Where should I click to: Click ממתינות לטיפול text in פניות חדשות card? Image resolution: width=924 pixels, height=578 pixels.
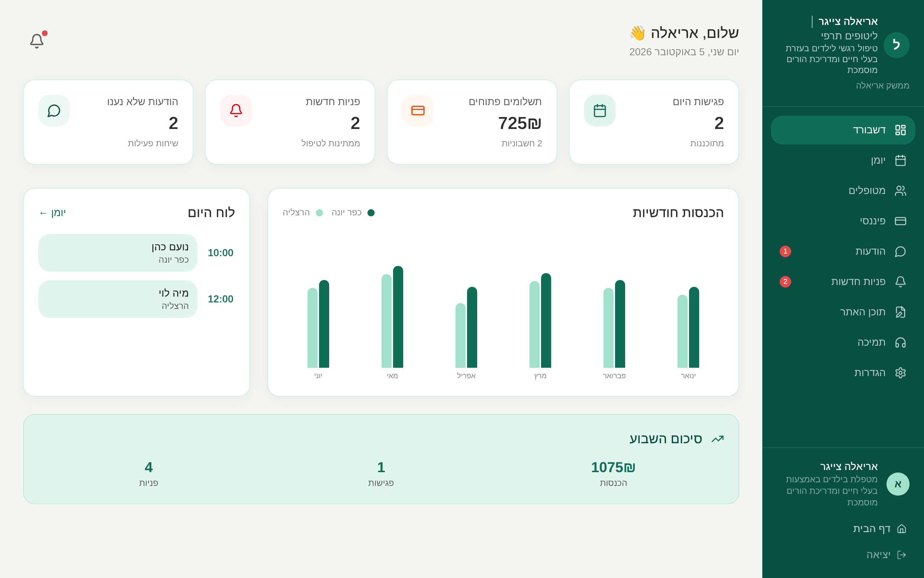coord(331,143)
